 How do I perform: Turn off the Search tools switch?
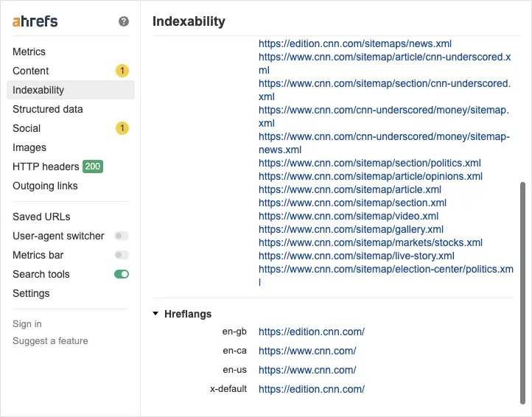click(x=122, y=274)
